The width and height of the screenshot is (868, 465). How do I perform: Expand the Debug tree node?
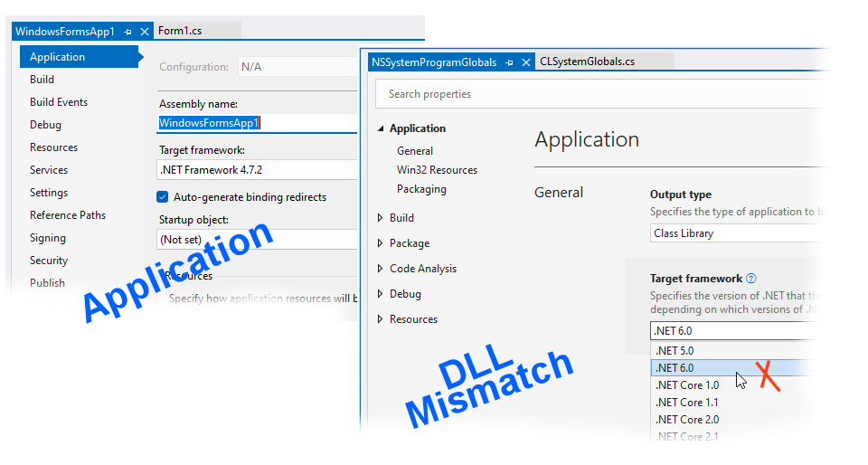coord(381,294)
